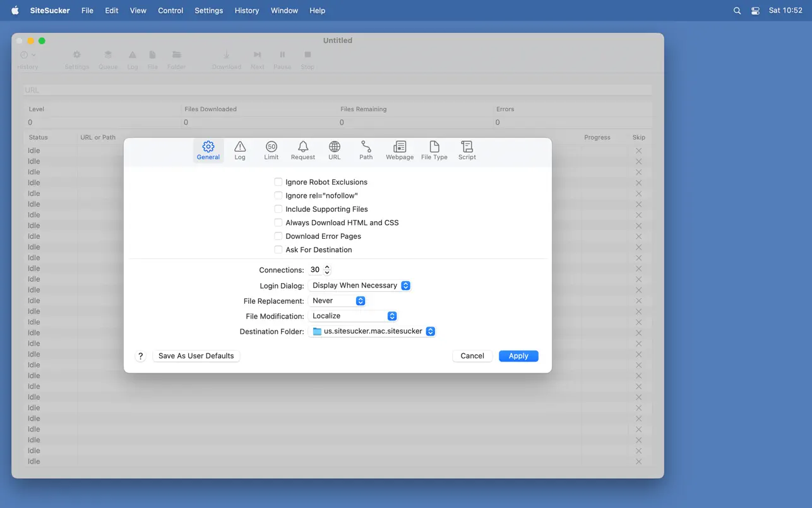Open the Path settings tab
The image size is (812, 508).
[366, 150]
